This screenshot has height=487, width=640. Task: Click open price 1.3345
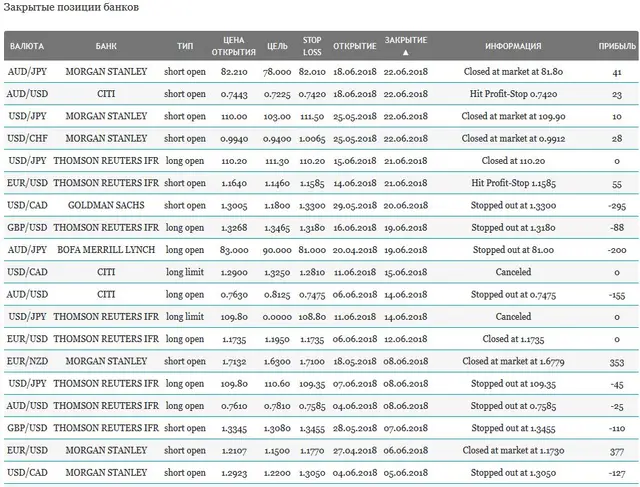(x=234, y=429)
